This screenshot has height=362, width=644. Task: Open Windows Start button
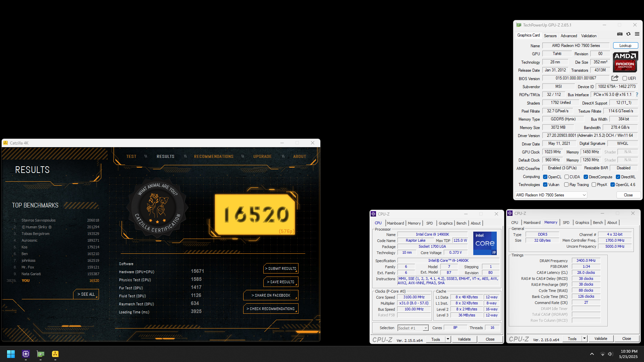click(11, 354)
